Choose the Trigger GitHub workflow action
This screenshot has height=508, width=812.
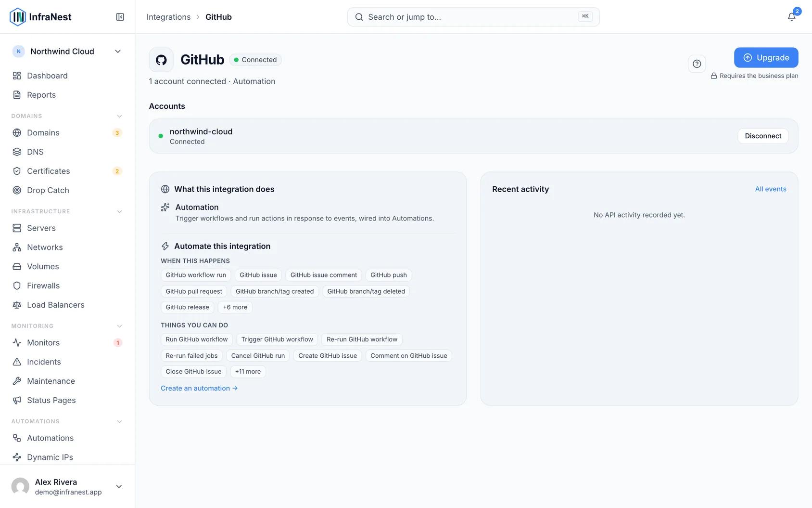[277, 339]
